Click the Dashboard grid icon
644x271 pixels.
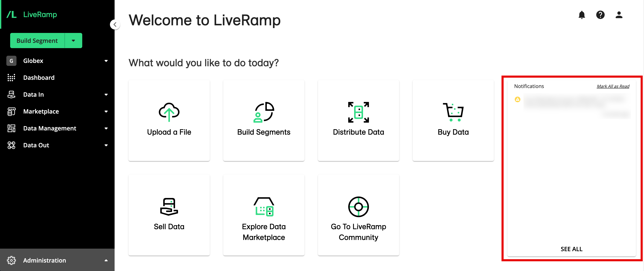tap(11, 78)
